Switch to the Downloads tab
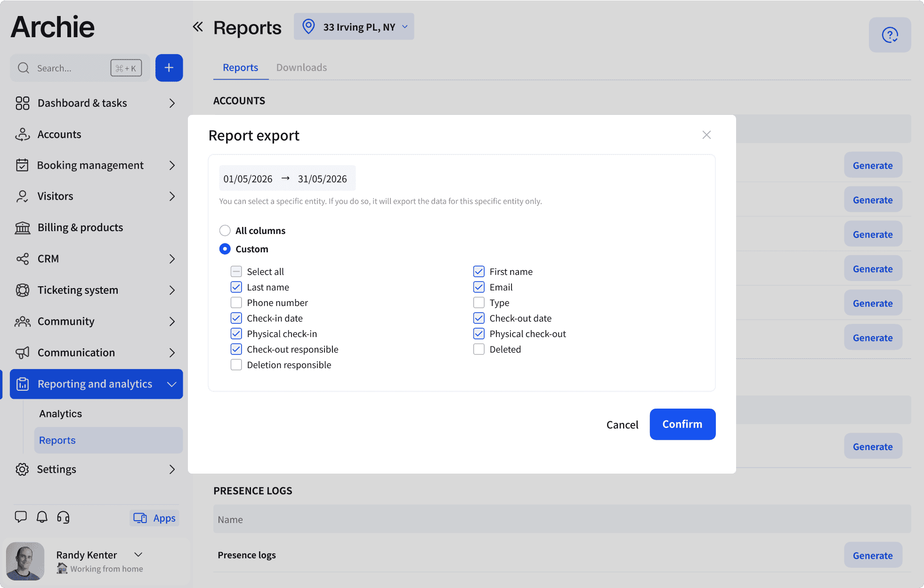This screenshot has width=924, height=588. tap(301, 67)
